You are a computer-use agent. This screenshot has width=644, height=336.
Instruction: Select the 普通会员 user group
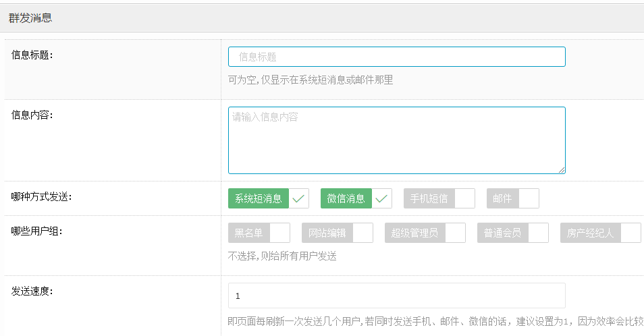coord(502,233)
